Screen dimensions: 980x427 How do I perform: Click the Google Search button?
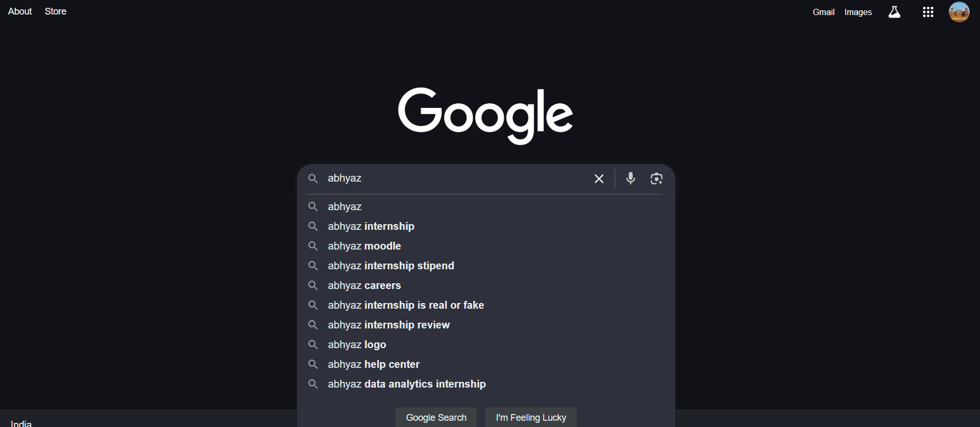(x=436, y=417)
